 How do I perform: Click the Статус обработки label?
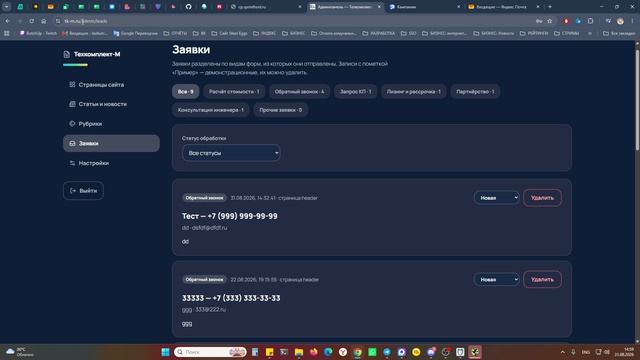[204, 138]
